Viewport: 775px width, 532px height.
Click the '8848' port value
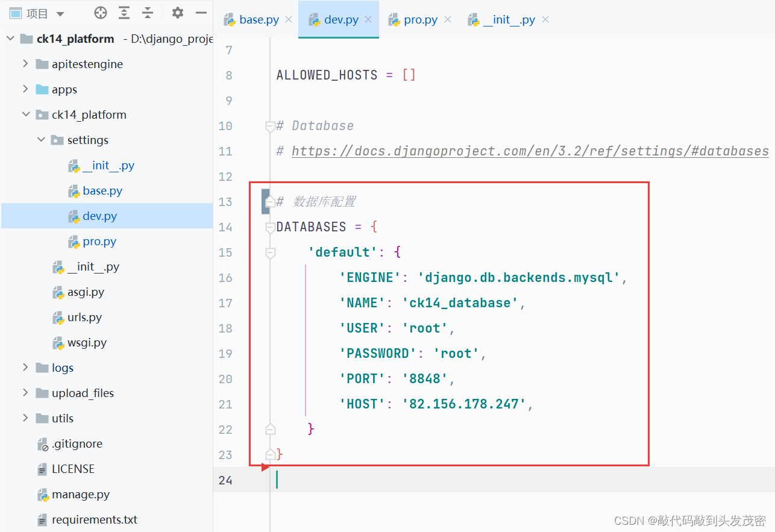coord(425,378)
